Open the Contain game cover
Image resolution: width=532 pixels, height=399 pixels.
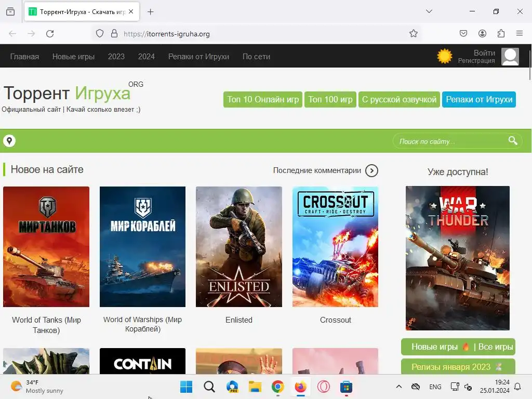click(x=142, y=361)
